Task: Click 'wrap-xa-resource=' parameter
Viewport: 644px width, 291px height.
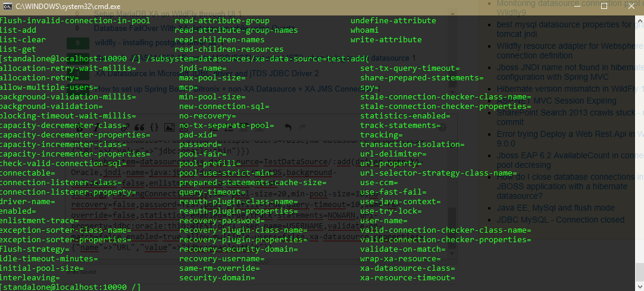Action: click(401, 259)
